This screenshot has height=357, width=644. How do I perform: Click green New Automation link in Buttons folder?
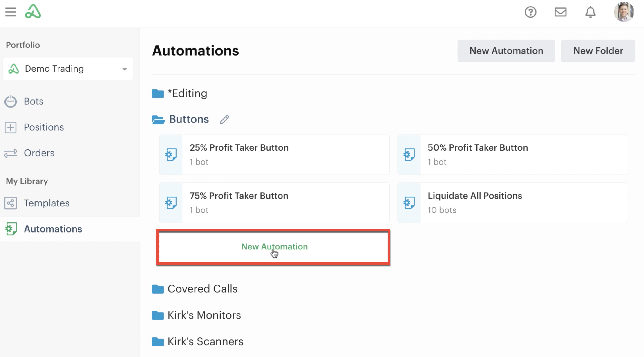tap(274, 247)
